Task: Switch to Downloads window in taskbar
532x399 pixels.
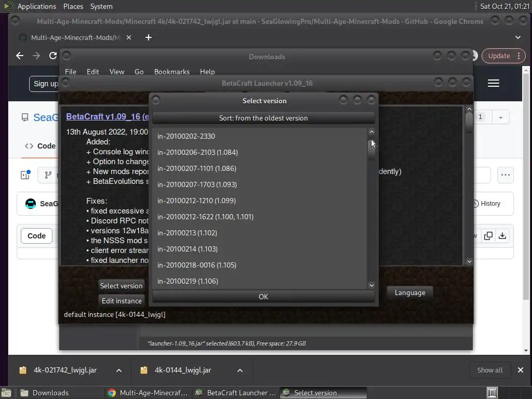Action: [x=61, y=393]
